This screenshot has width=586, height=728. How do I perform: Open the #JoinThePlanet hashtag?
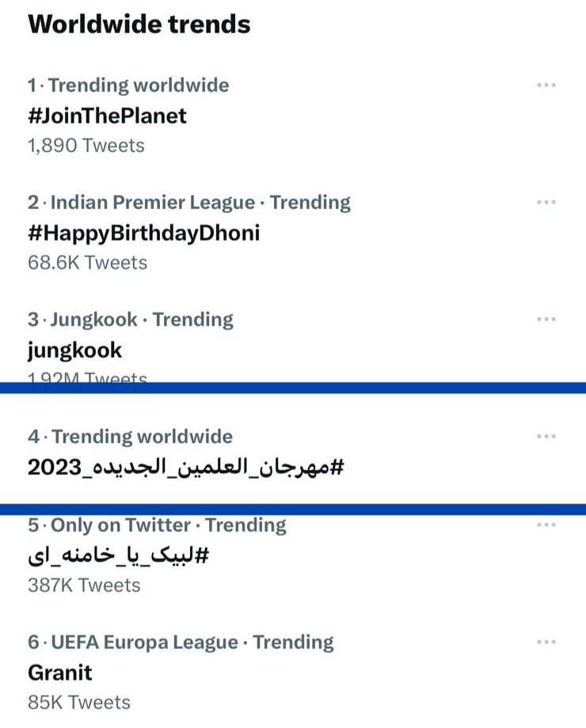(x=107, y=116)
